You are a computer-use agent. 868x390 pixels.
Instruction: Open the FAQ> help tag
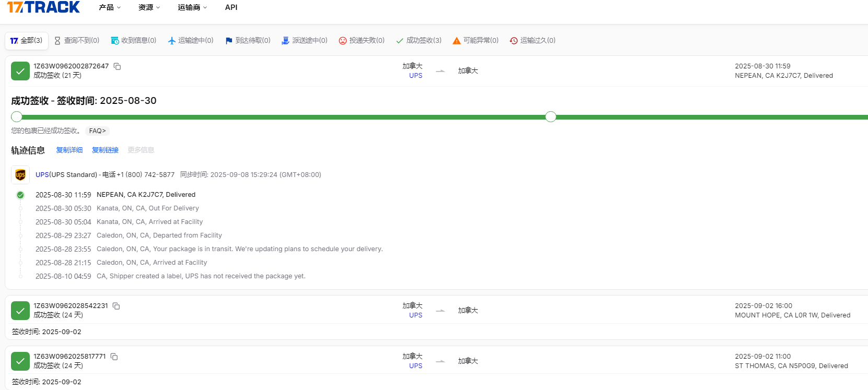pos(97,131)
